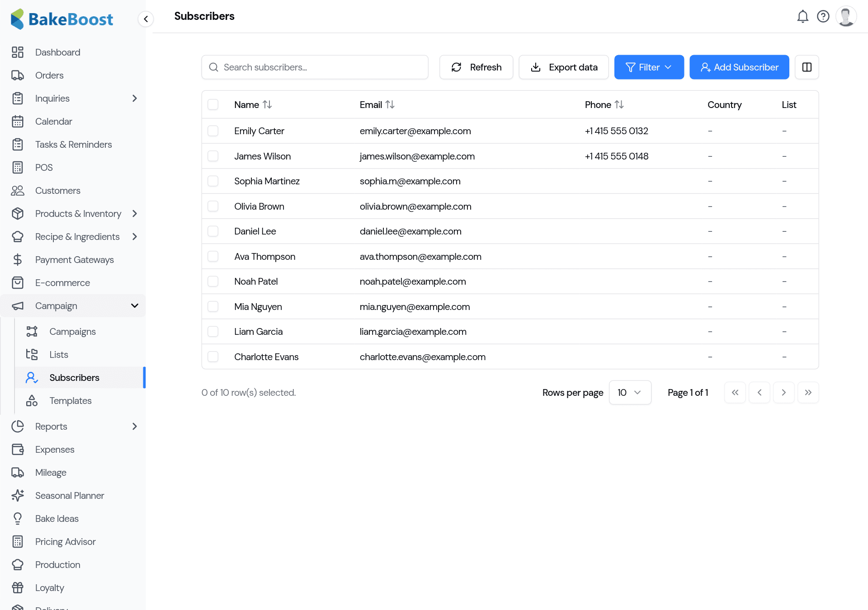The image size is (868, 610).
Task: Select the Noah Patel row checkbox
Action: pyautogui.click(x=213, y=282)
